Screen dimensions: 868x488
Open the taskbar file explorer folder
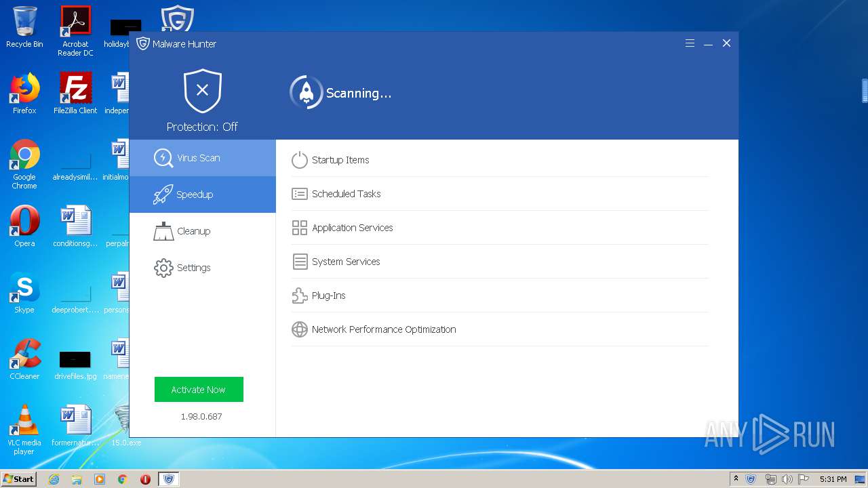[x=77, y=479]
